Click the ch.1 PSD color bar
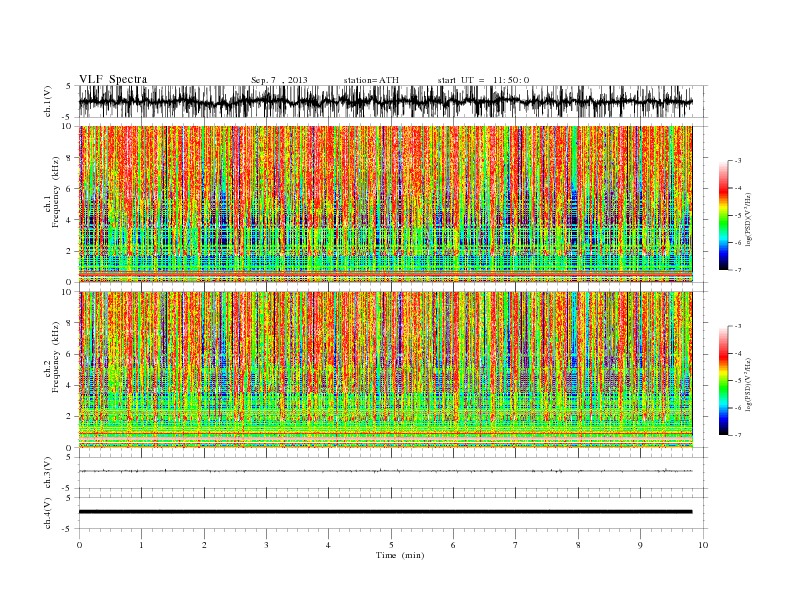Image resolution: width=792 pixels, height=612 pixels. click(x=723, y=215)
